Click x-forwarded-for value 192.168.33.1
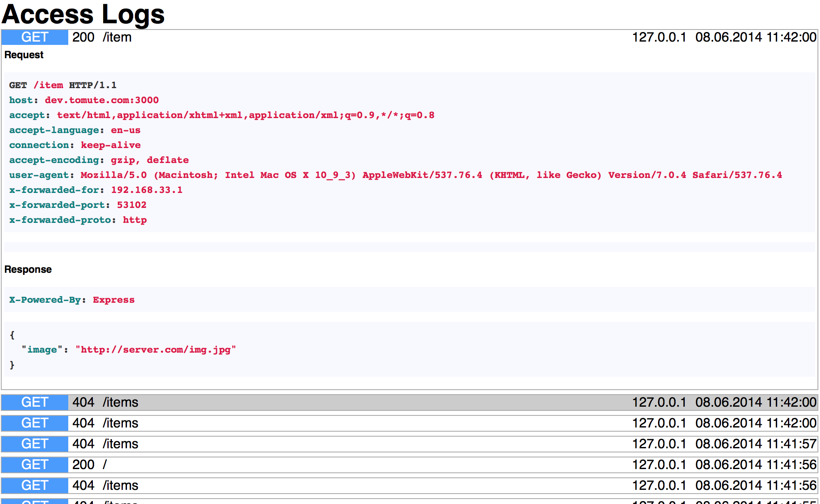The width and height of the screenshot is (820, 504). tap(147, 190)
